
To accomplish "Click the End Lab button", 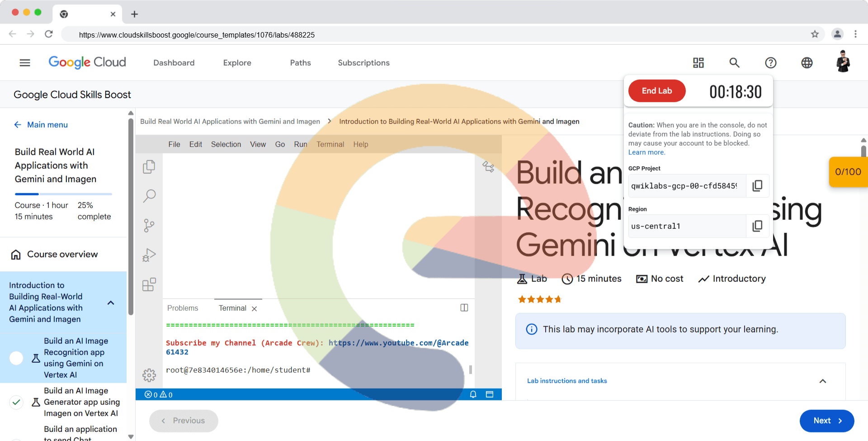I will tap(656, 91).
